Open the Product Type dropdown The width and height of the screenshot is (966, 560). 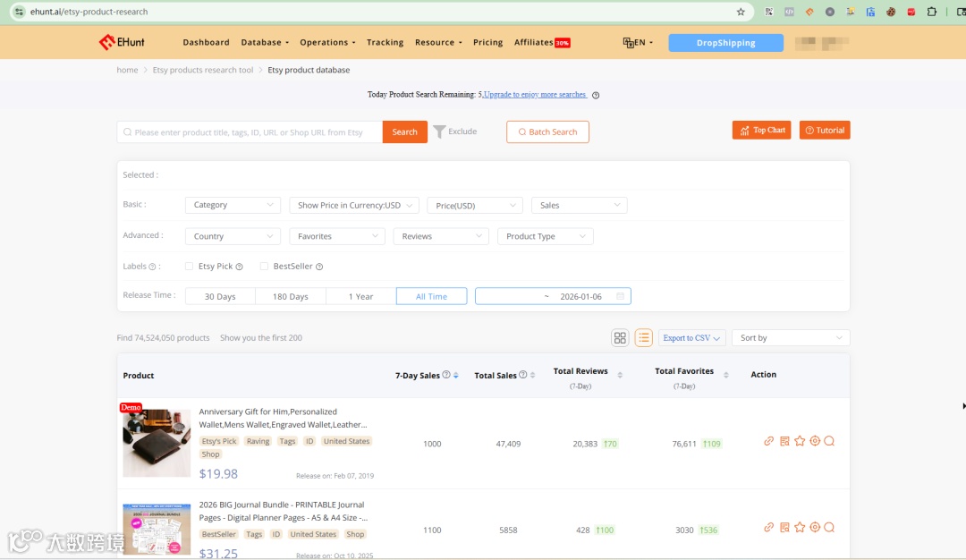(546, 236)
